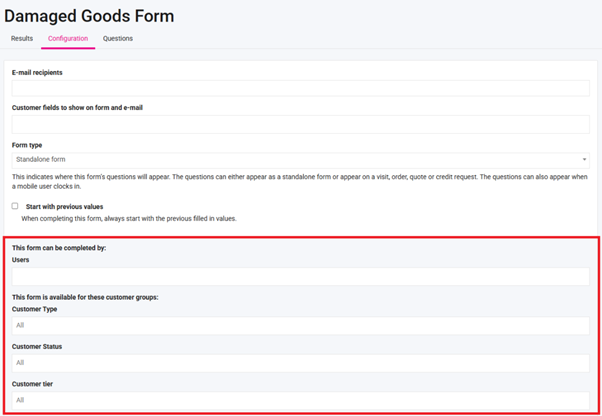
Task: Click the Users label text
Action: pos(21,260)
